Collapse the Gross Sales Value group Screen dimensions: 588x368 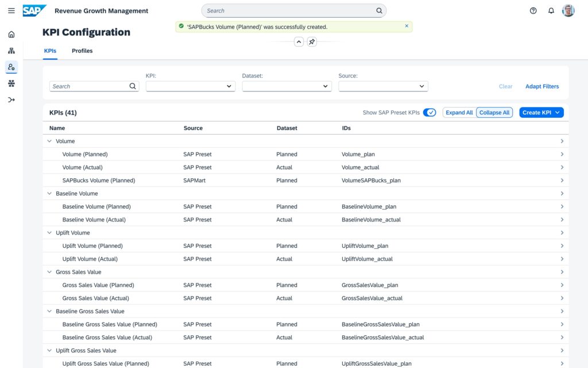[49, 272]
